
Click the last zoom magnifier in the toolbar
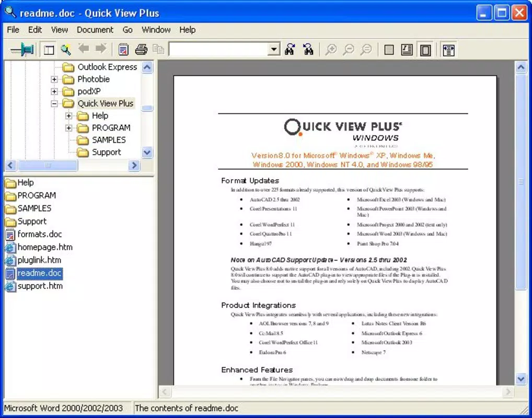pos(366,50)
